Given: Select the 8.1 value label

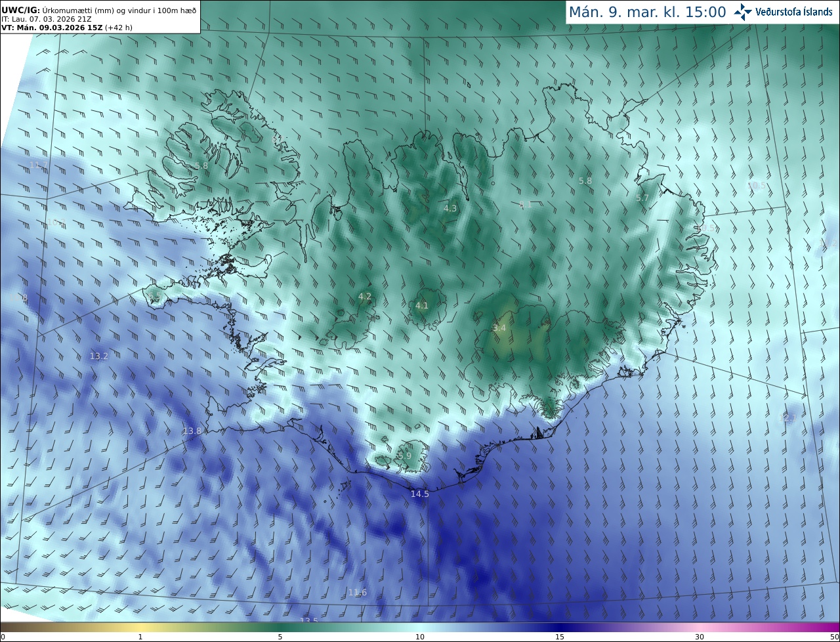Looking at the screenshot, I should [x=526, y=205].
